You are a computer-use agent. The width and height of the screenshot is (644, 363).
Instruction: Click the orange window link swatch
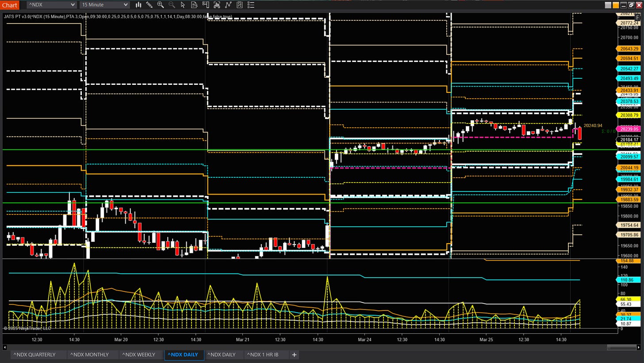point(616,5)
